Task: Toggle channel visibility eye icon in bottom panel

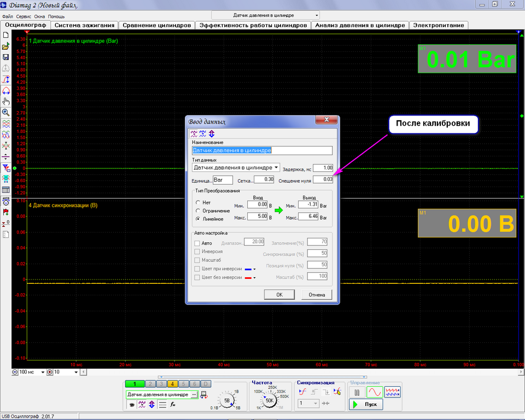Action: click(x=132, y=405)
